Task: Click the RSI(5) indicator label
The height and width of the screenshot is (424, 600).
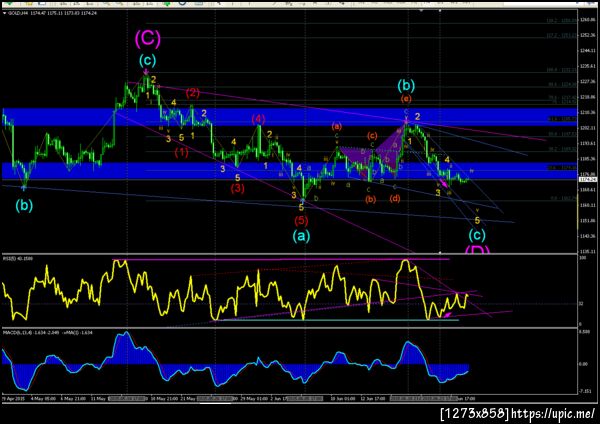Action: [x=18, y=259]
